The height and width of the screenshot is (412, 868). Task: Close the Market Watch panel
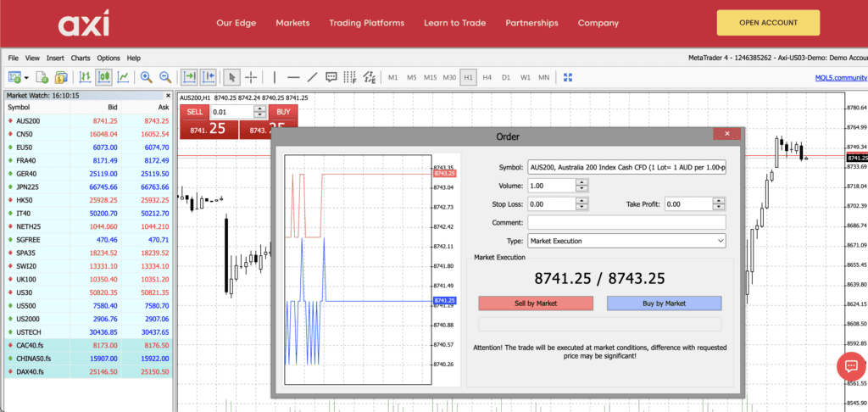(169, 95)
